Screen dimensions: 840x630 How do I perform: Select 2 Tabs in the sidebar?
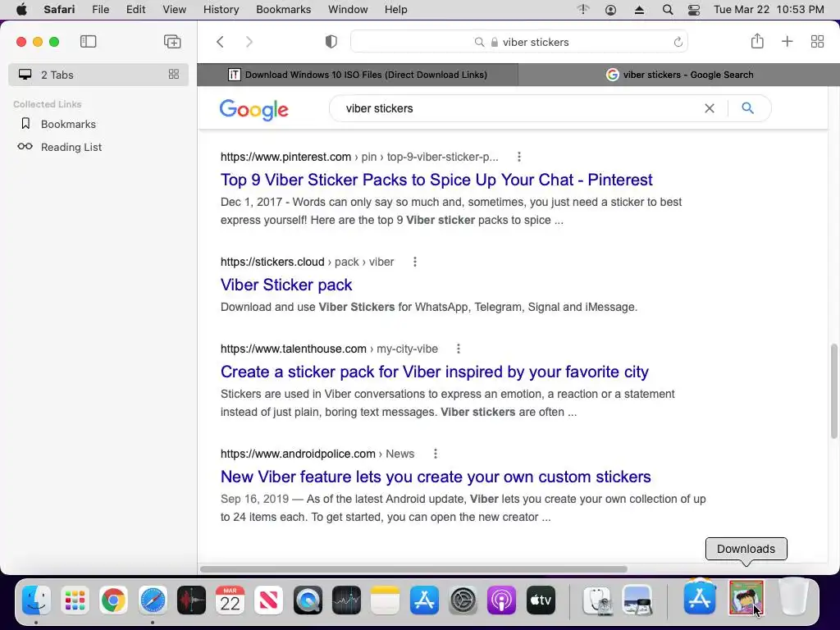[x=98, y=75]
